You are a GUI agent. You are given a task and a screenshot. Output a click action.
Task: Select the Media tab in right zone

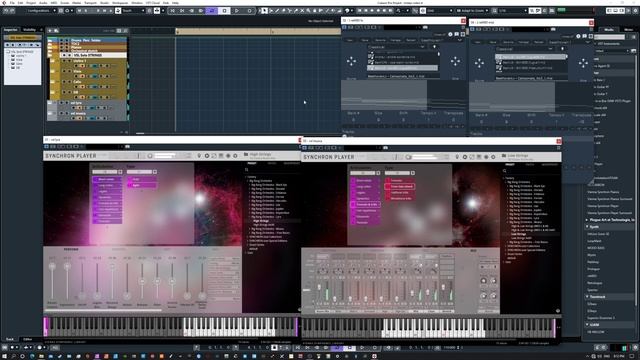click(x=609, y=29)
